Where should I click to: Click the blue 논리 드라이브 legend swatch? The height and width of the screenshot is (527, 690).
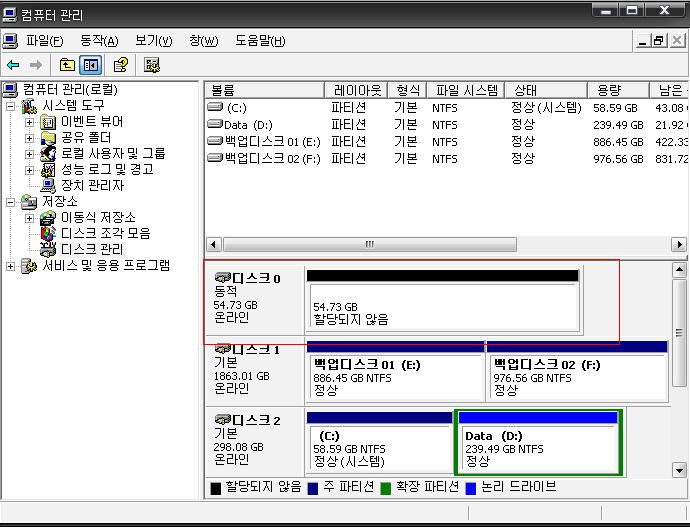coord(471,489)
